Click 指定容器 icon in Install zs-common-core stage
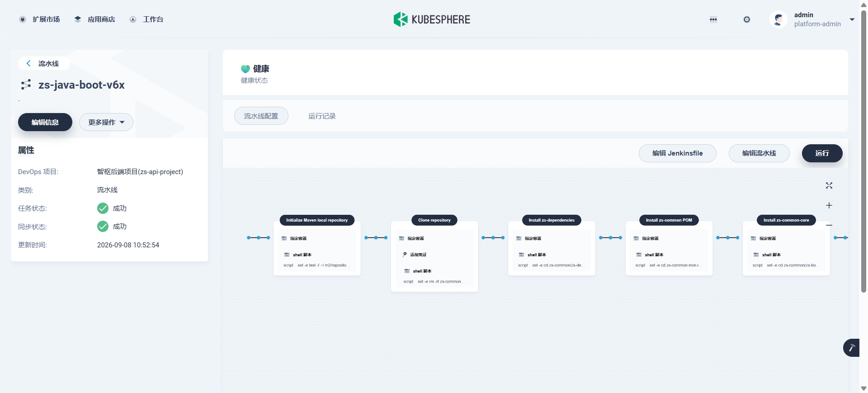 [754, 238]
